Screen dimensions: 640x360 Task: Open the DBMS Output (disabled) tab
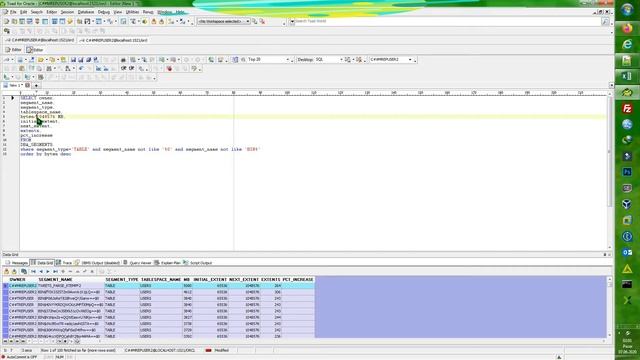tap(97, 263)
